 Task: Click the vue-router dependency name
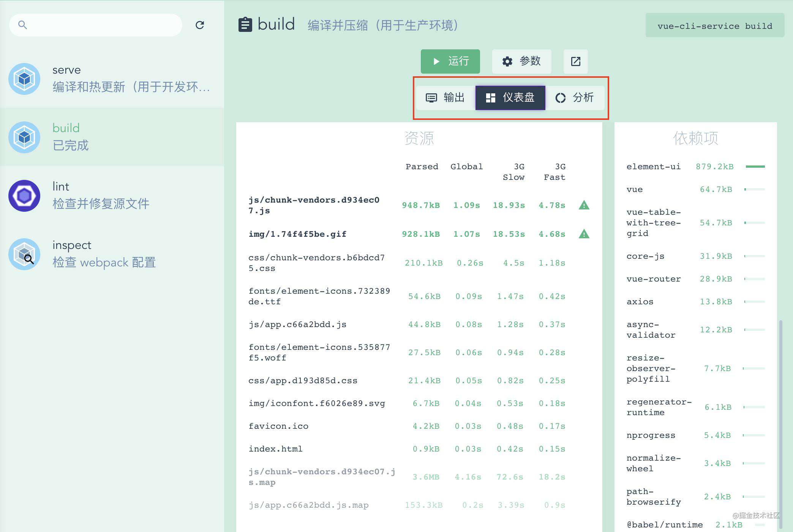[x=654, y=279]
